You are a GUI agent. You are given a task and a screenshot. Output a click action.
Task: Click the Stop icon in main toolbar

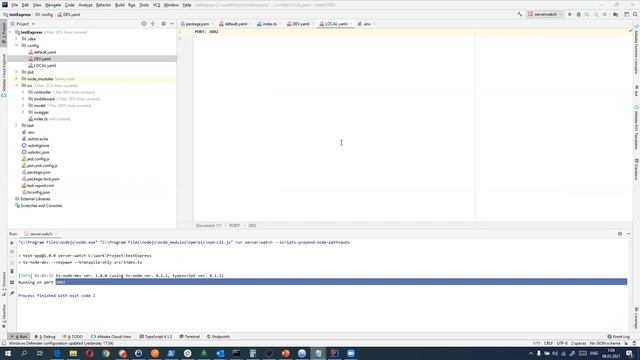point(604,14)
